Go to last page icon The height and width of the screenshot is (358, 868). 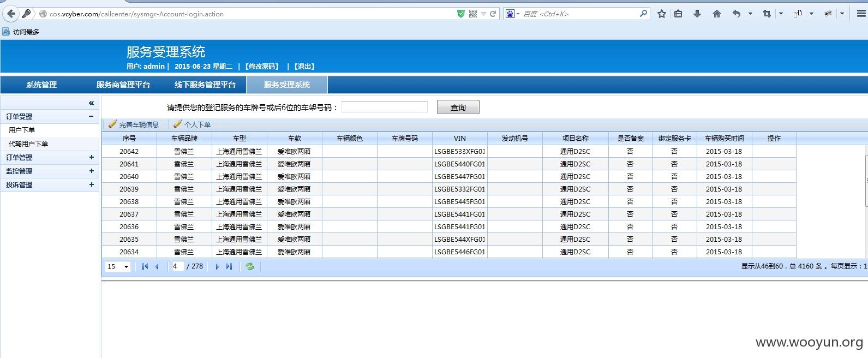229,267
